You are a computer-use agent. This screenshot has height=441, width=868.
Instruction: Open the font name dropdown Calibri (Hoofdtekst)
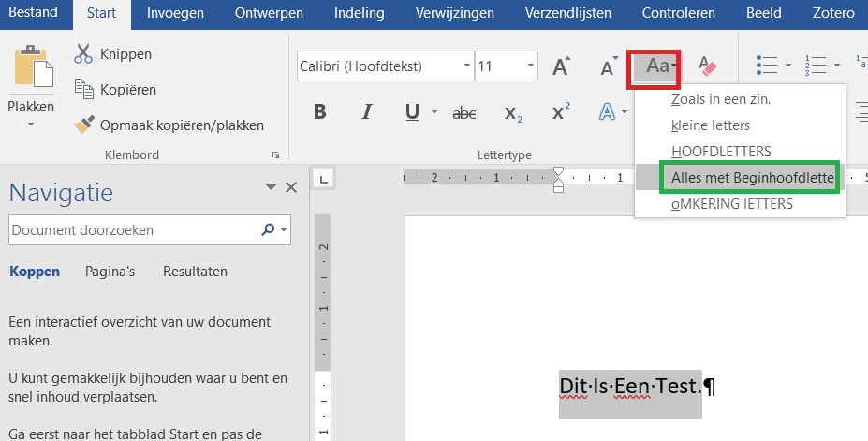pyautogui.click(x=467, y=66)
